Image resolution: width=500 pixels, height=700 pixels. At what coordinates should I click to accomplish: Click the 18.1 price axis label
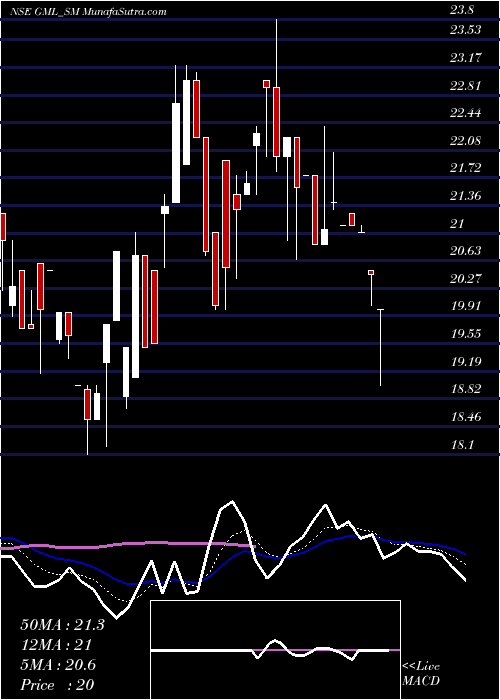click(x=464, y=444)
